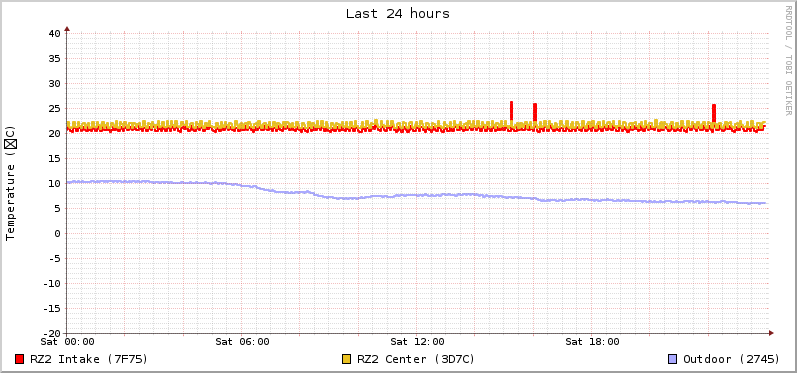Click the Temperature vertical axis title
This screenshot has width=797, height=373.
(11, 183)
